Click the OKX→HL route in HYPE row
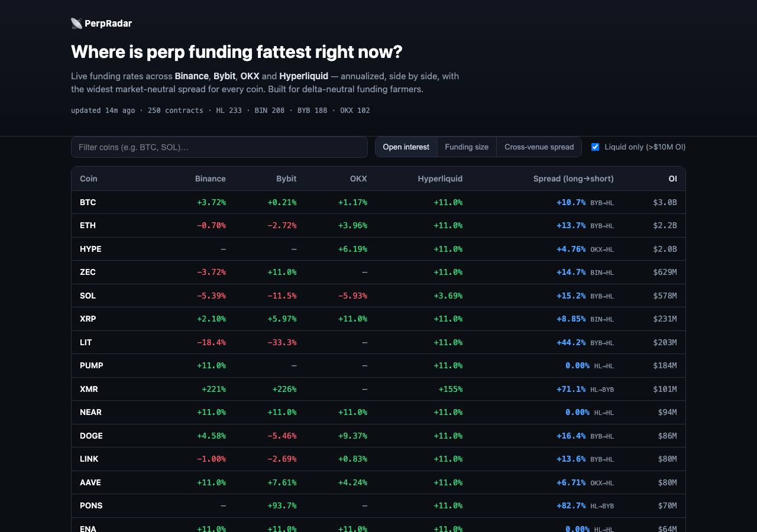The image size is (757, 532). 602,249
